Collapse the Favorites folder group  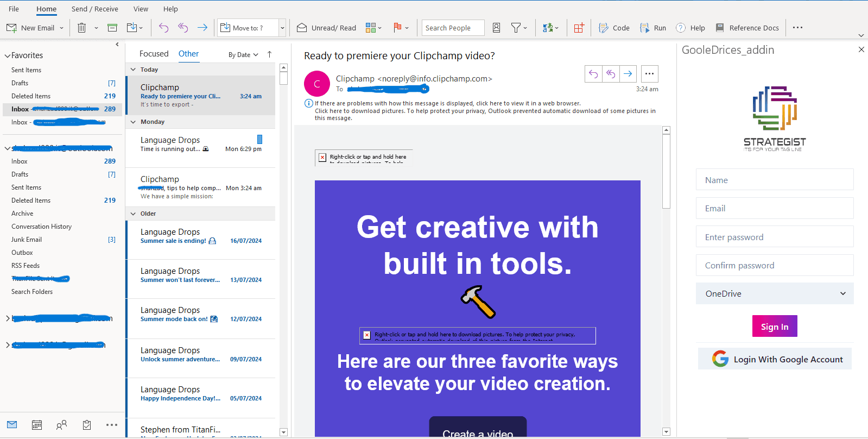click(x=8, y=55)
